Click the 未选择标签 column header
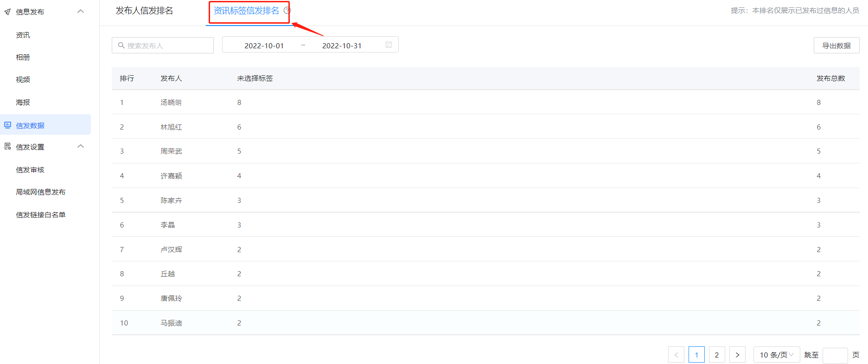This screenshot has height=364, width=868. tap(255, 78)
